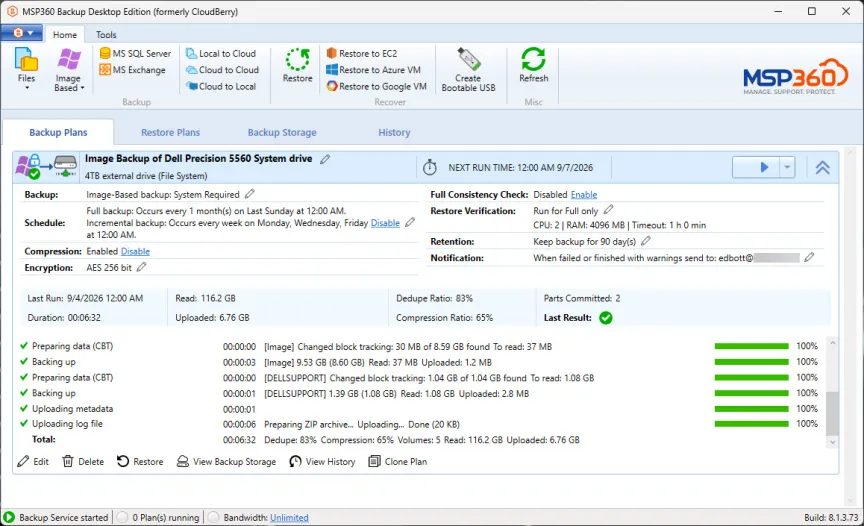This screenshot has height=526, width=864.
Task: Click the Build 8.1.3.73 text
Action: click(x=831, y=518)
